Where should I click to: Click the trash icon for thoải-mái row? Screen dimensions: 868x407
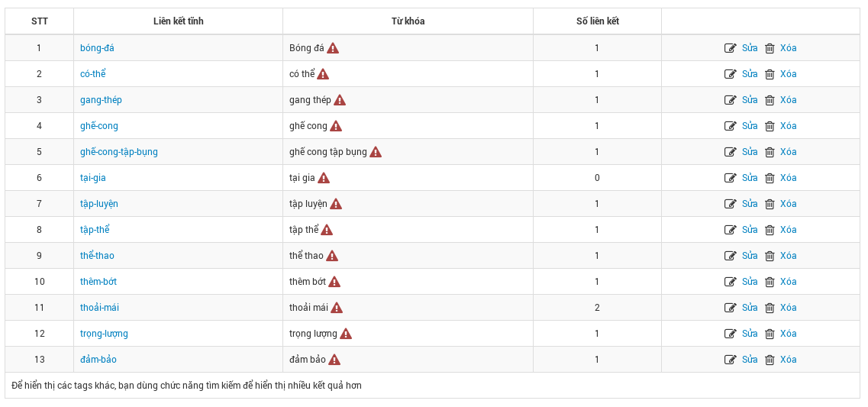click(x=770, y=308)
